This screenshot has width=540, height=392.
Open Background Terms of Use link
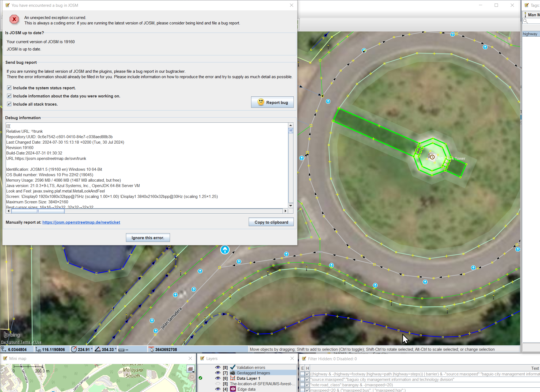pyautogui.click(x=21, y=342)
